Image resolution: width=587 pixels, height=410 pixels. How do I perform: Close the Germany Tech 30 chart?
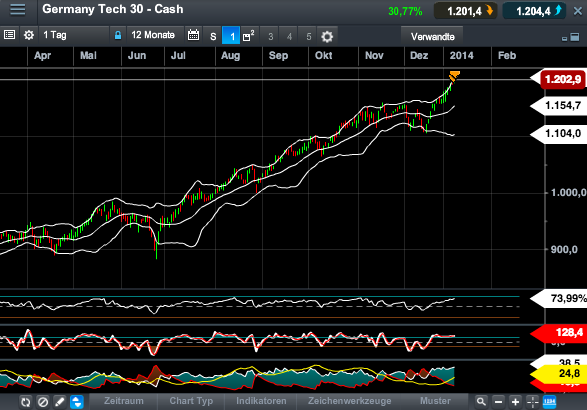578,11
